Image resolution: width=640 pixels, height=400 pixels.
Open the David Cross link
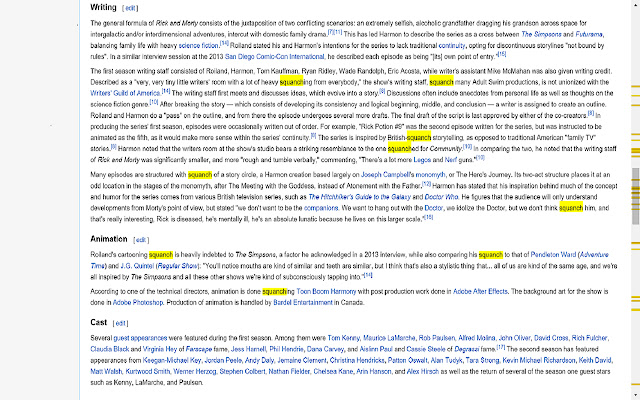click(x=551, y=338)
